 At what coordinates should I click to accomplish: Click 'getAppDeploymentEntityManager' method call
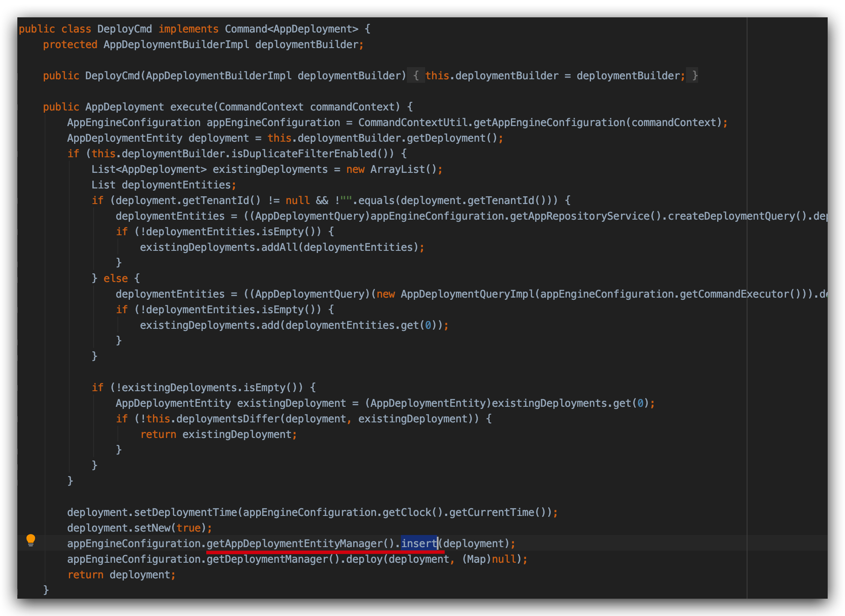pyautogui.click(x=295, y=543)
